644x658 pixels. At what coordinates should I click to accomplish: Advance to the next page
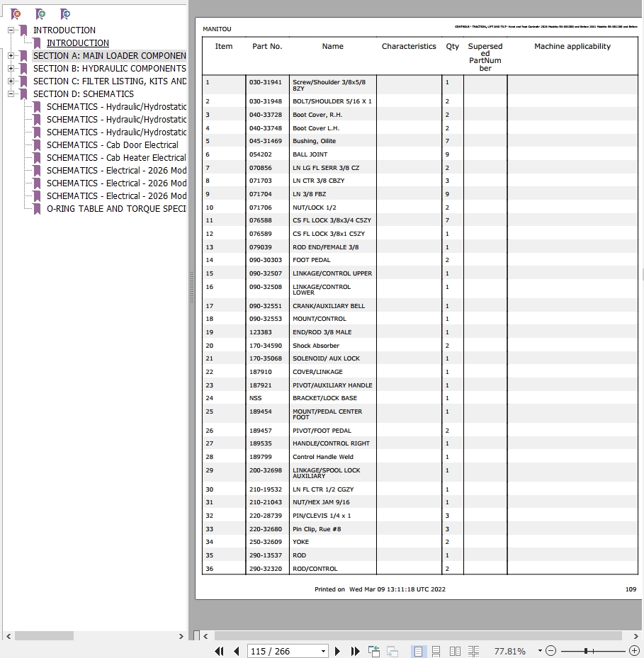tap(338, 651)
